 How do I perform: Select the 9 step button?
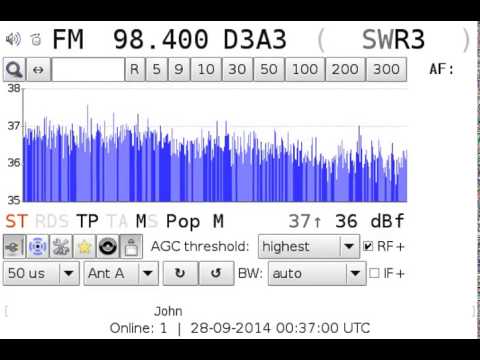[179, 69]
